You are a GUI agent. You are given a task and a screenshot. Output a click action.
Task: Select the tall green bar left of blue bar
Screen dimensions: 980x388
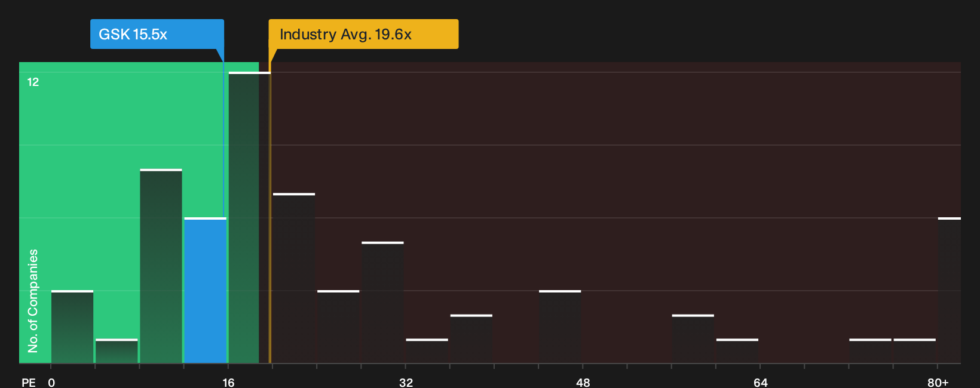(x=161, y=266)
